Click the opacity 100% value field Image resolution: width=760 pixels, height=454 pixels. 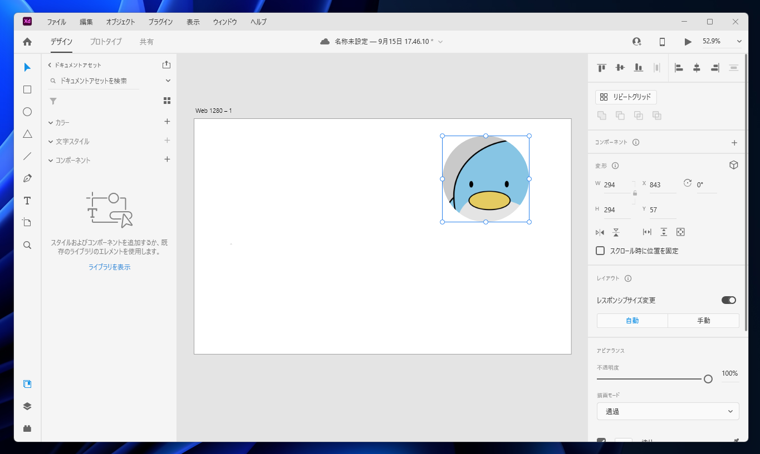(x=729, y=374)
